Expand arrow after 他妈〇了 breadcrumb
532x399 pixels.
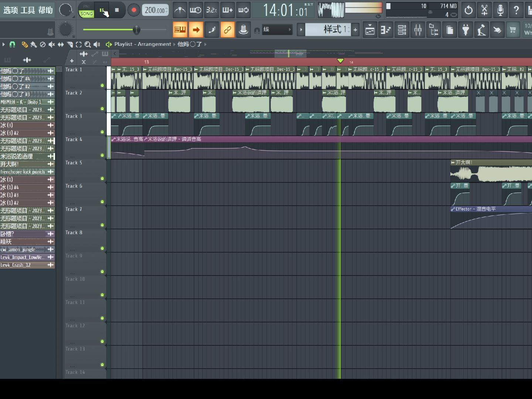click(x=205, y=44)
